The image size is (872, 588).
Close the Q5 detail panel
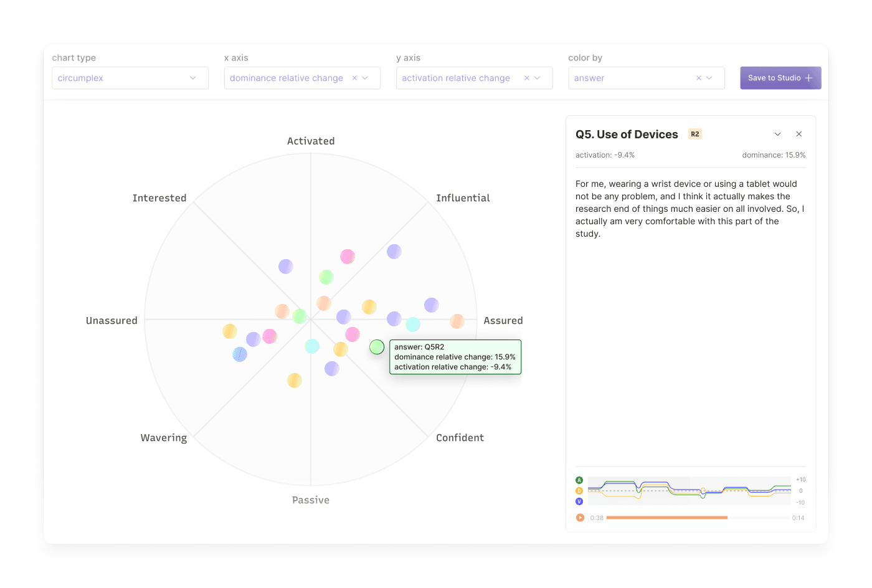(799, 133)
